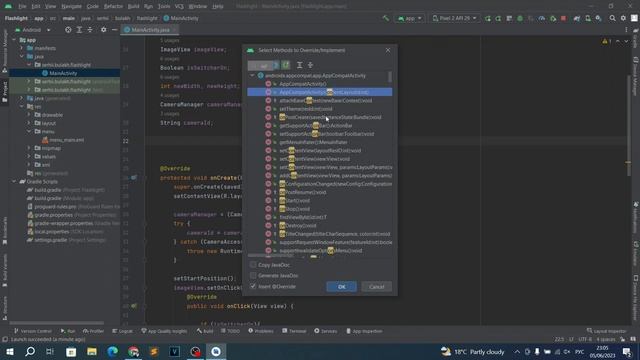Click the red Stop app icon

click(563, 18)
